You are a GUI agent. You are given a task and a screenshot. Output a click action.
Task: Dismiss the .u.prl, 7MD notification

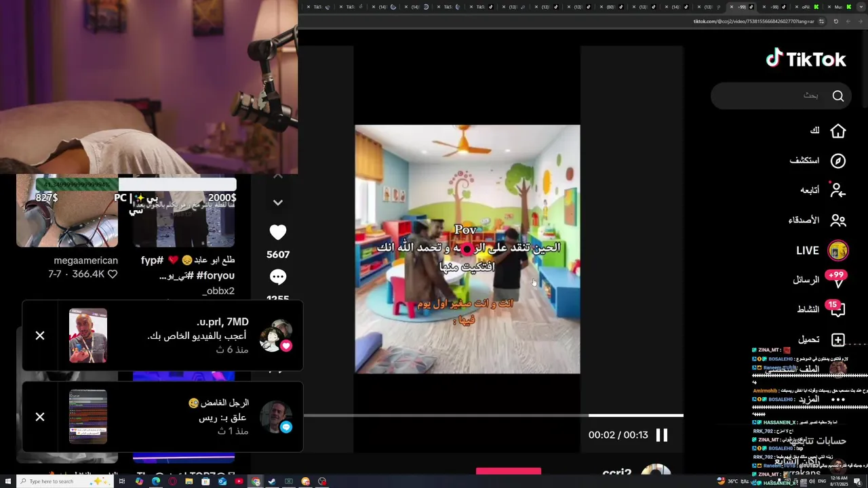coord(40,335)
